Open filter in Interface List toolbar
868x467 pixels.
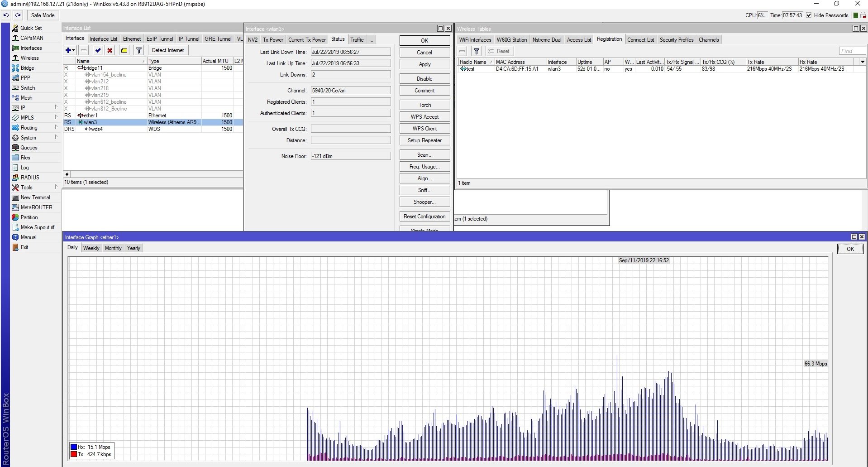(x=139, y=50)
